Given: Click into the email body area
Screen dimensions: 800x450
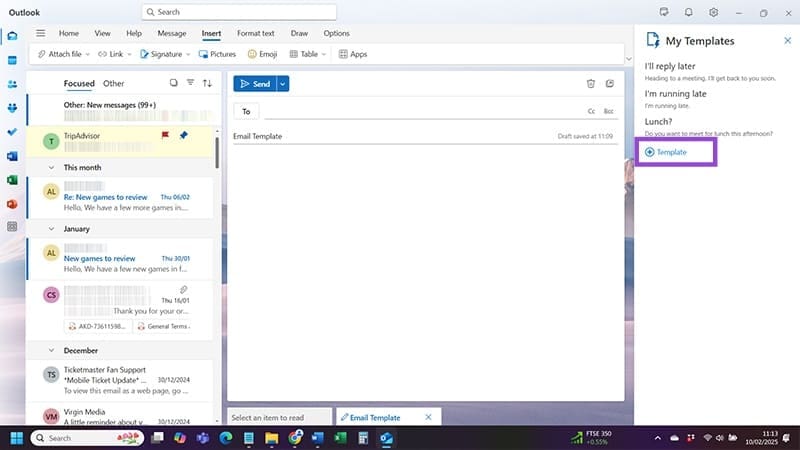Looking at the screenshot, I should tap(426, 270).
